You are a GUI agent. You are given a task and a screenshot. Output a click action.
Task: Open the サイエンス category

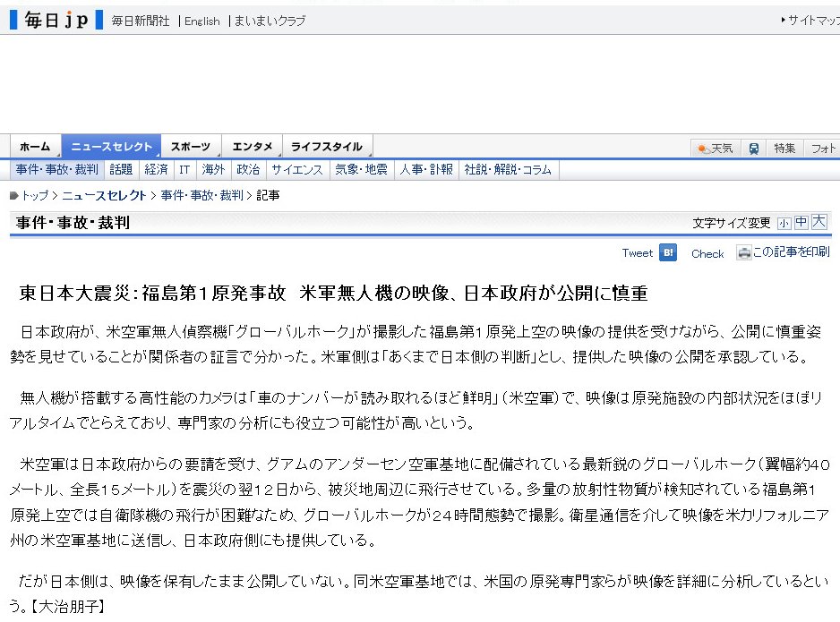(297, 170)
